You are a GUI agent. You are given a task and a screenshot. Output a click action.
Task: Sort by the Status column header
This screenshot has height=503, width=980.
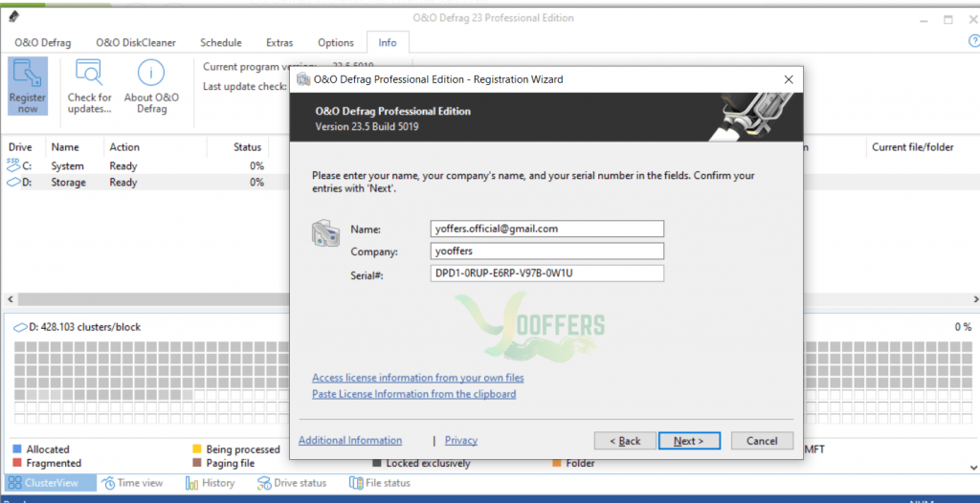(x=248, y=147)
